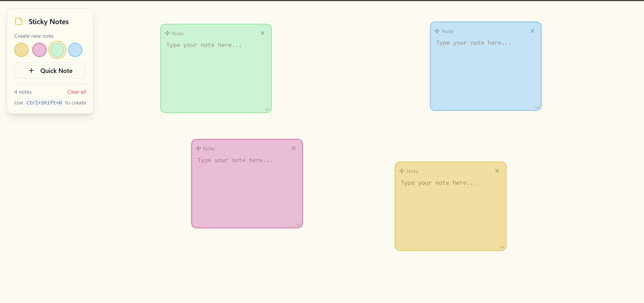Click the page icon next to Sticky Notes title
Image resolution: width=644 pixels, height=303 pixels.
tap(19, 21)
